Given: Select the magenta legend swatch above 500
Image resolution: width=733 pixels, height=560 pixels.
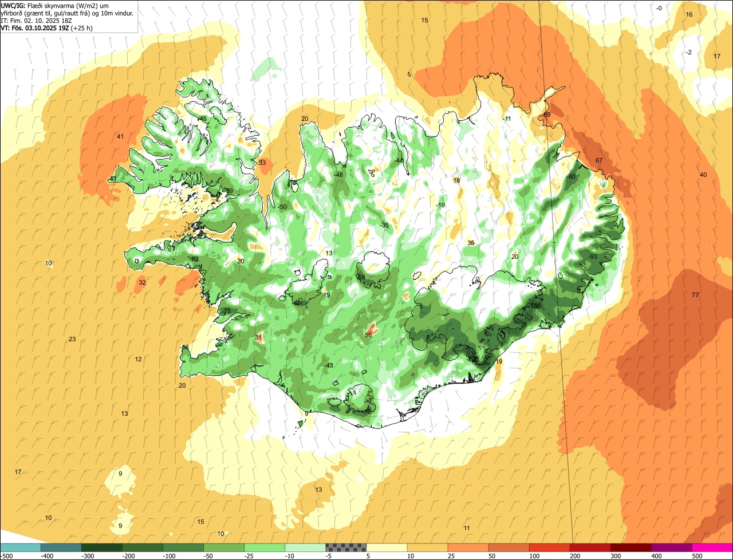Looking at the screenshot, I should point(712,548).
